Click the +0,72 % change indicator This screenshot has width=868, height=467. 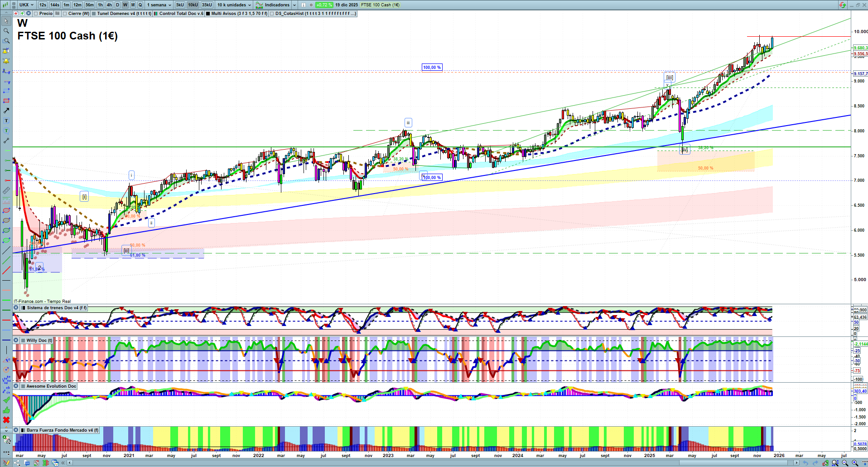(x=324, y=5)
